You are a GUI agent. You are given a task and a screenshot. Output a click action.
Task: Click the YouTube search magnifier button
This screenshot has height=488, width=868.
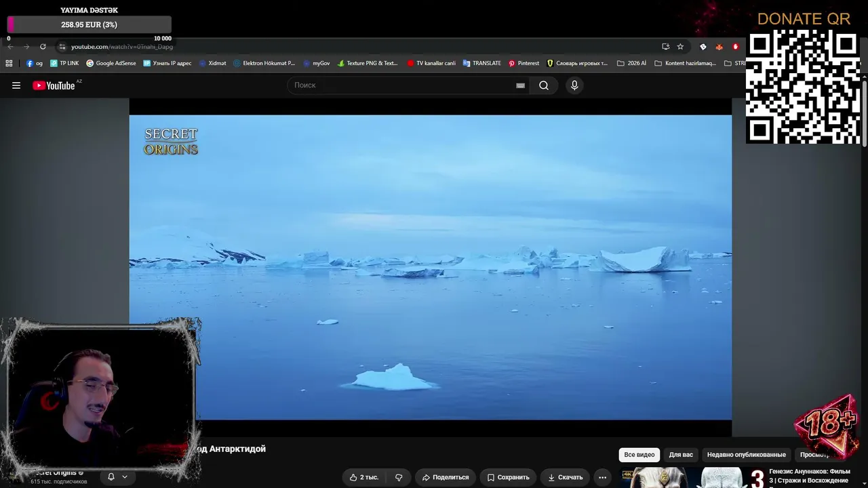point(544,85)
